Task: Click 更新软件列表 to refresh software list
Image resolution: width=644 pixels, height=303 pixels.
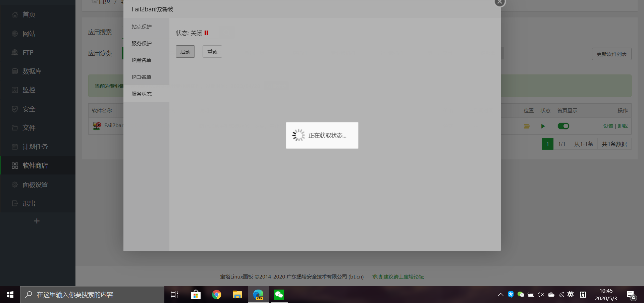Action: [x=611, y=54]
